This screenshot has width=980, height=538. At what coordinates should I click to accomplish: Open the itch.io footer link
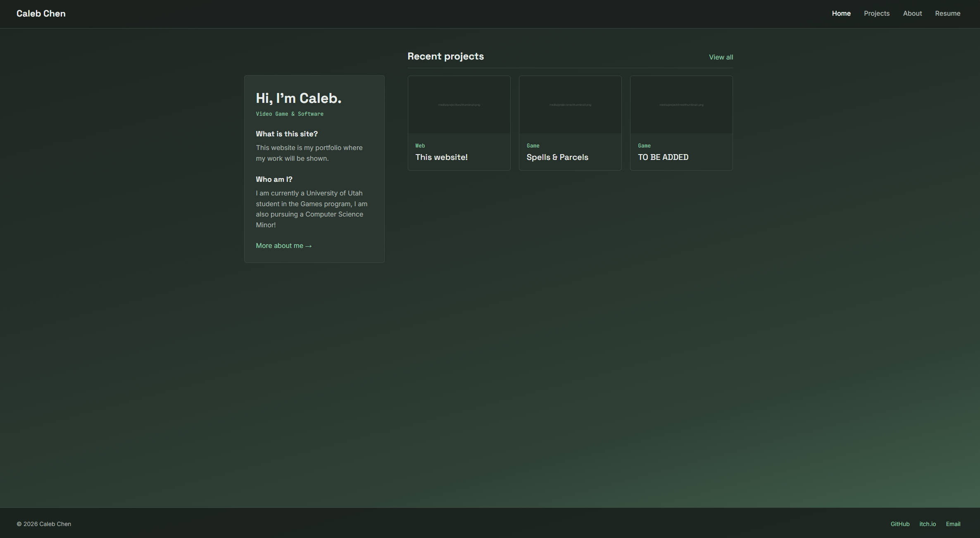click(928, 524)
